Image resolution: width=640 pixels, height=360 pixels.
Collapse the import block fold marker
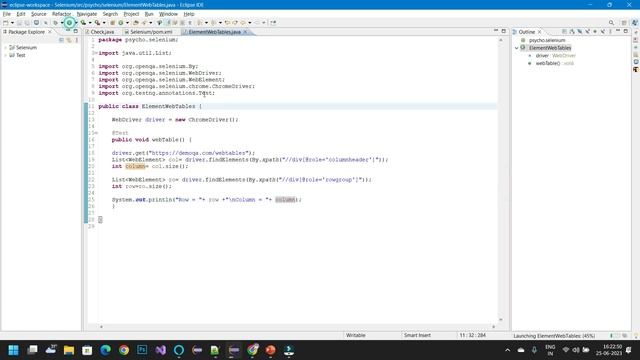point(95,53)
